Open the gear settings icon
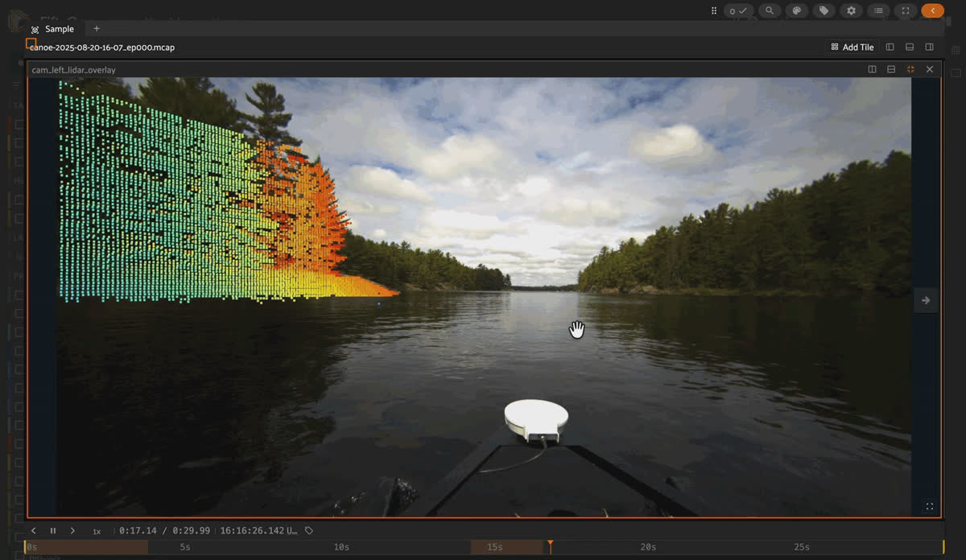966x560 pixels. point(851,10)
